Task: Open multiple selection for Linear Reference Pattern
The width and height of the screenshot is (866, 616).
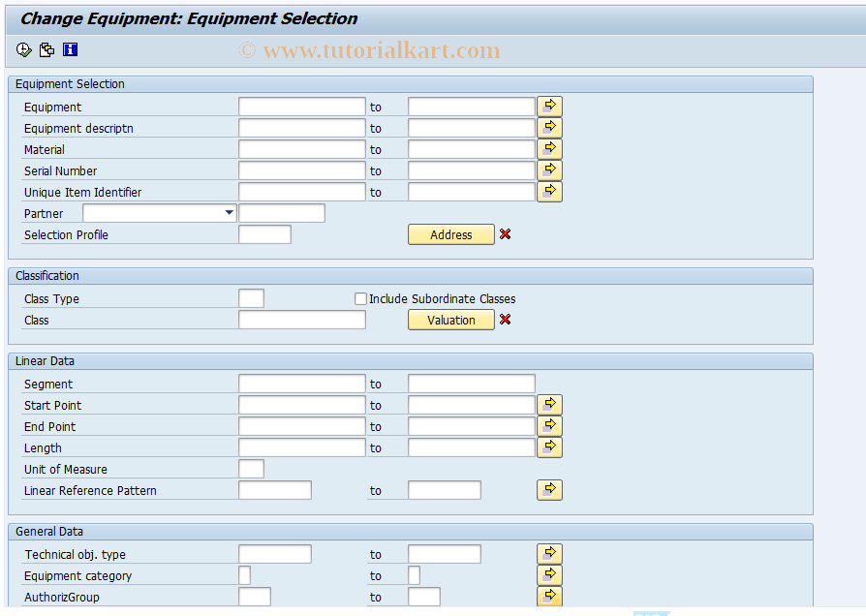Action: [x=549, y=490]
